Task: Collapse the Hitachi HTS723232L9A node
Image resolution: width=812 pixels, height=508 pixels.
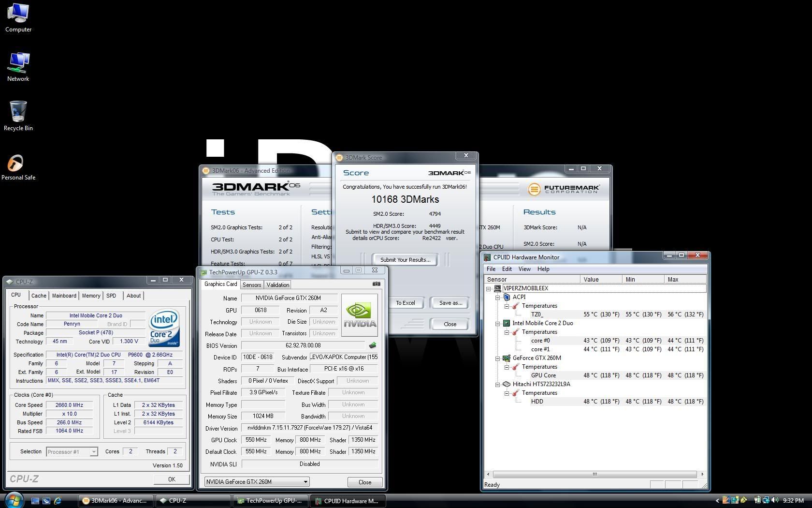Action: 497,385
